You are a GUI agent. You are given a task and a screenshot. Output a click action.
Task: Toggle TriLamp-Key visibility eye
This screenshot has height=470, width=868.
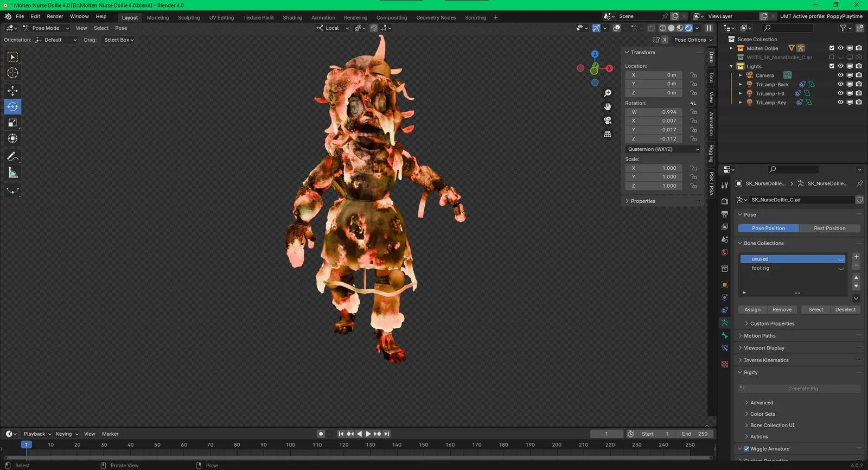840,102
